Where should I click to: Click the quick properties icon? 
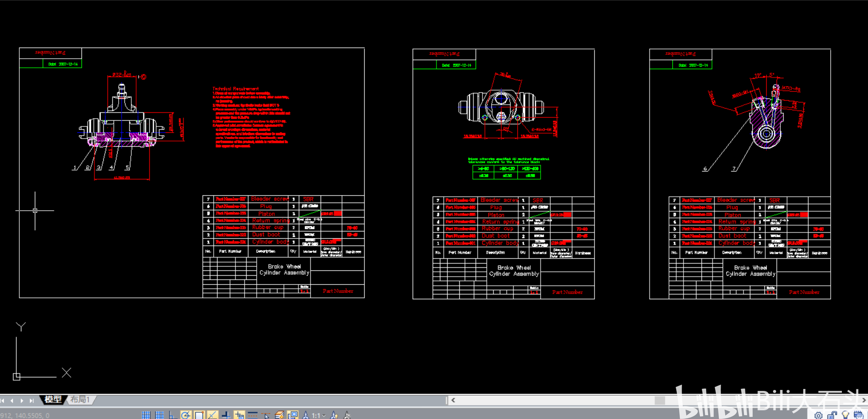pyautogui.click(x=279, y=415)
